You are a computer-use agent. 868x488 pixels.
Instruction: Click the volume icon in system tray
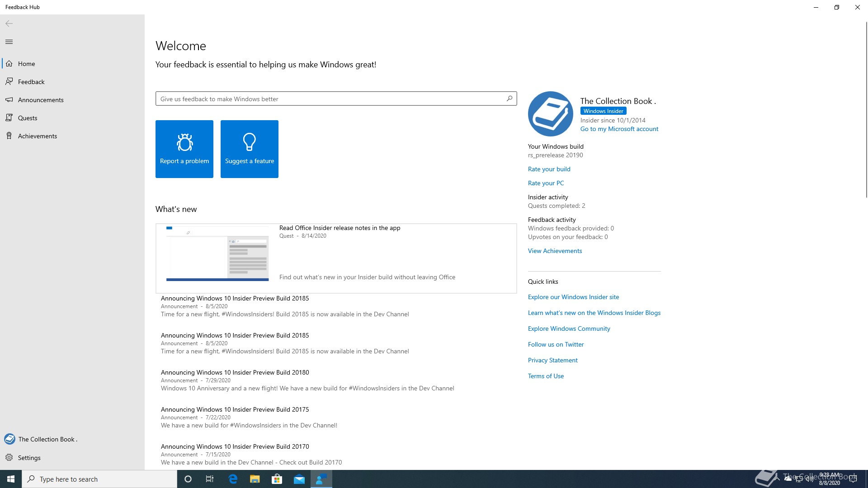pos(810,479)
